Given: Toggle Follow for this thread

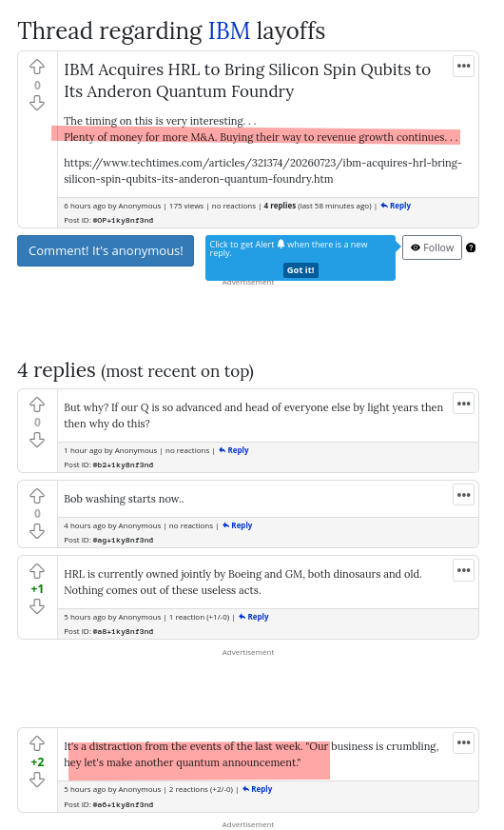Looking at the screenshot, I should 432,247.
